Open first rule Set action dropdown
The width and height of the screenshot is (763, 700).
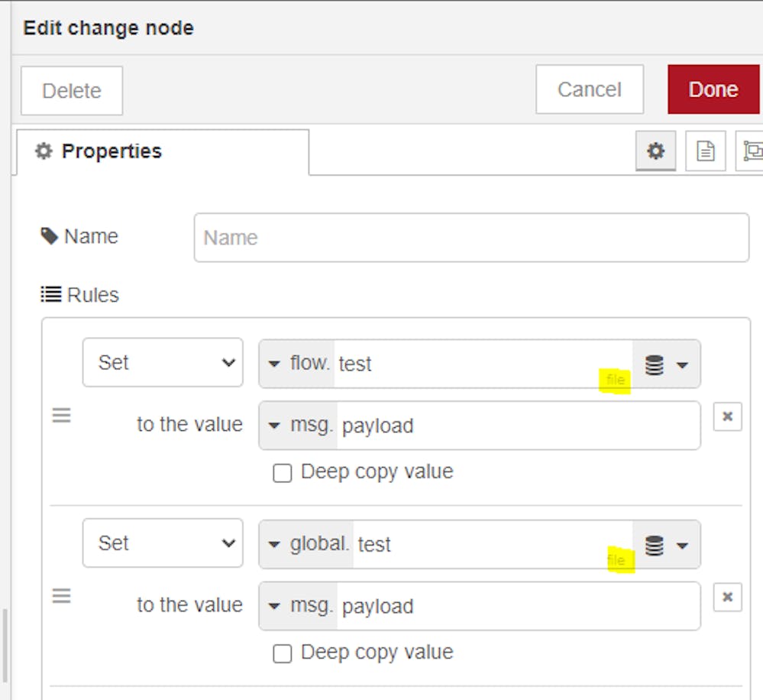(162, 362)
